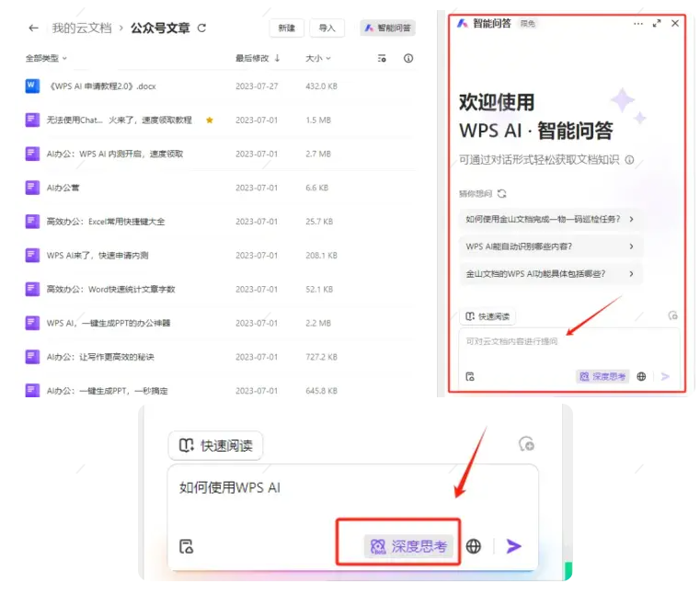Click the WPS AI logo in panel header
The image size is (700, 595).
[462, 23]
